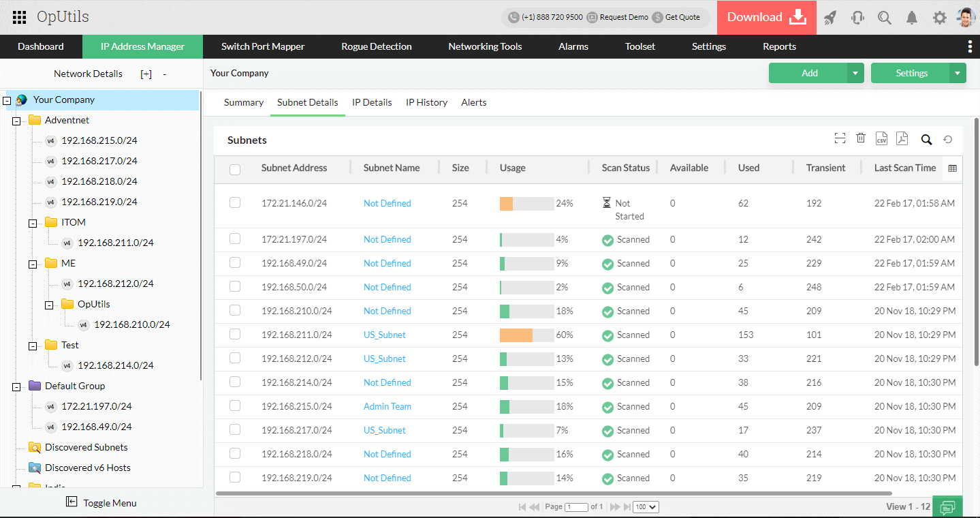
Task: Click the Toggle Menu collapse icon
Action: click(x=72, y=502)
